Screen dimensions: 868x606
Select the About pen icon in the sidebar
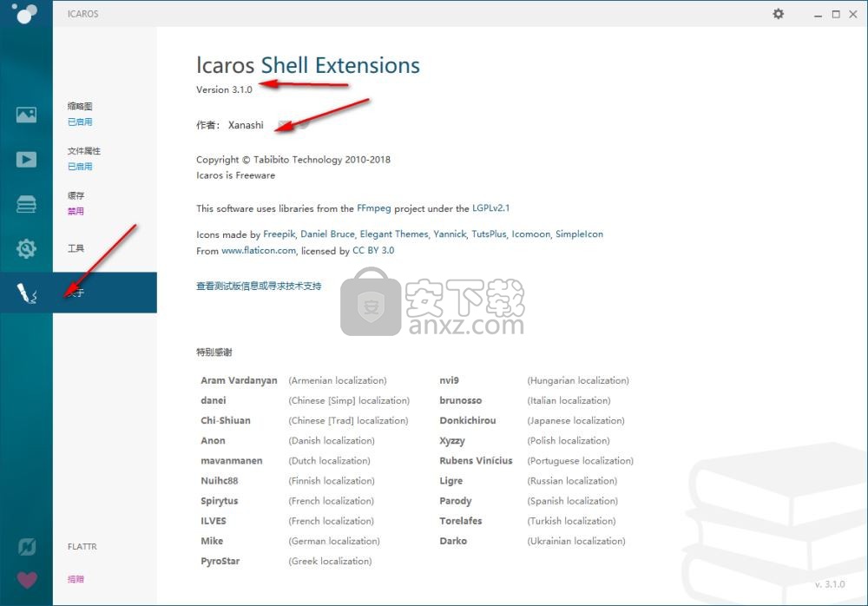click(x=26, y=293)
